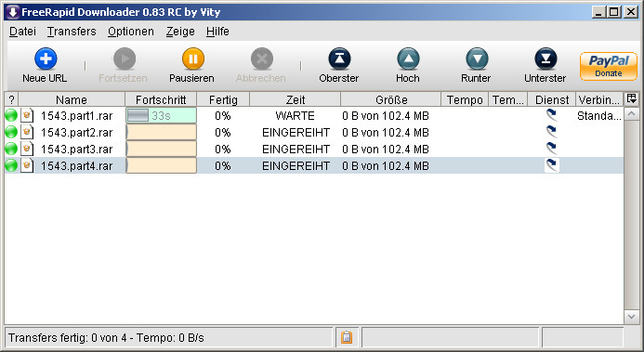Open the Hilfe menu
Viewport: 644px width, 352px height.
(x=217, y=32)
